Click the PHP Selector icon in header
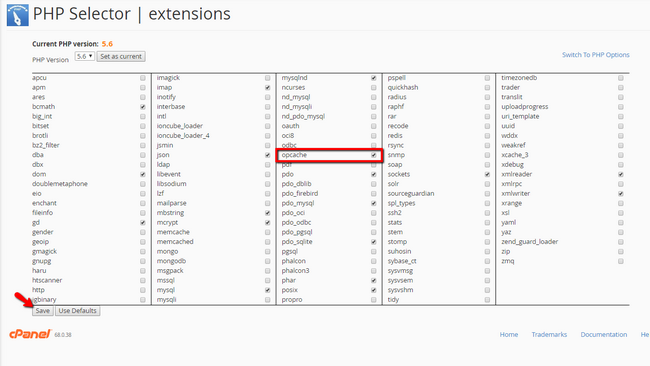Image resolution: width=650 pixels, height=366 pixels. pyautogui.click(x=17, y=15)
